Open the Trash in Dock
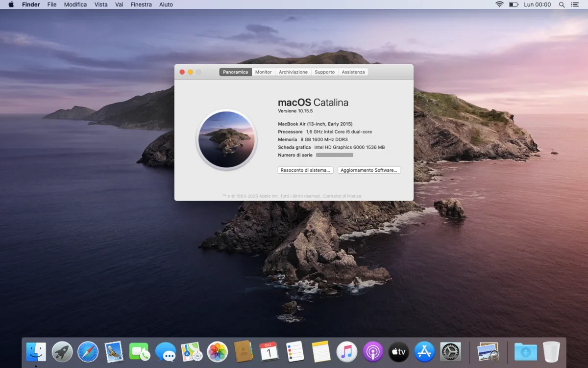This screenshot has height=368, width=588. tap(551, 352)
